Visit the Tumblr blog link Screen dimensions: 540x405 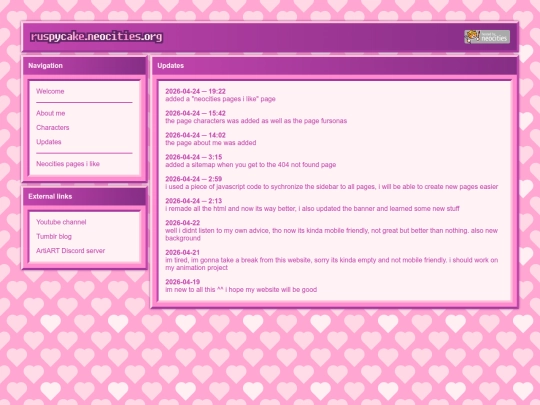pos(54,236)
